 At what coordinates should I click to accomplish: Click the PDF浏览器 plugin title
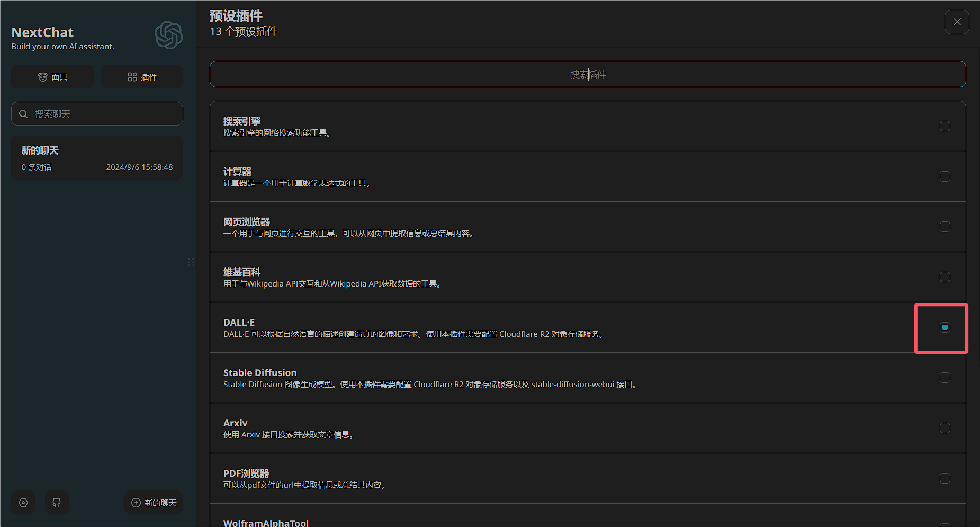[x=246, y=474]
